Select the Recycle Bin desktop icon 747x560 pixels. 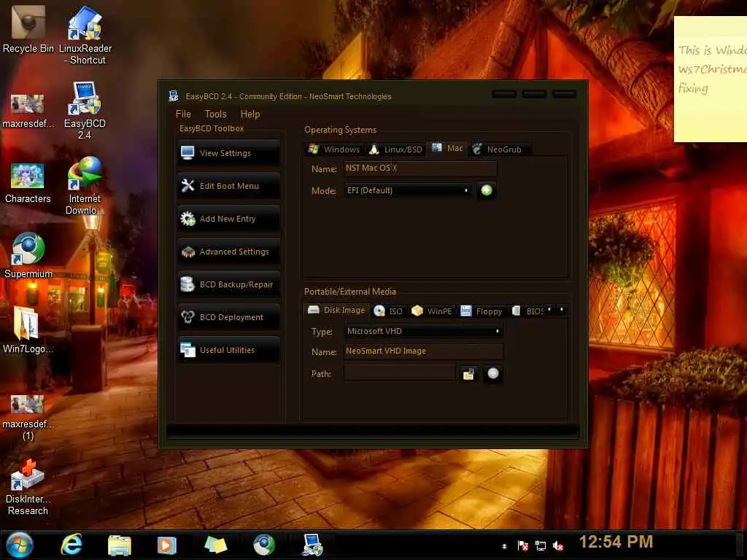pos(28,29)
